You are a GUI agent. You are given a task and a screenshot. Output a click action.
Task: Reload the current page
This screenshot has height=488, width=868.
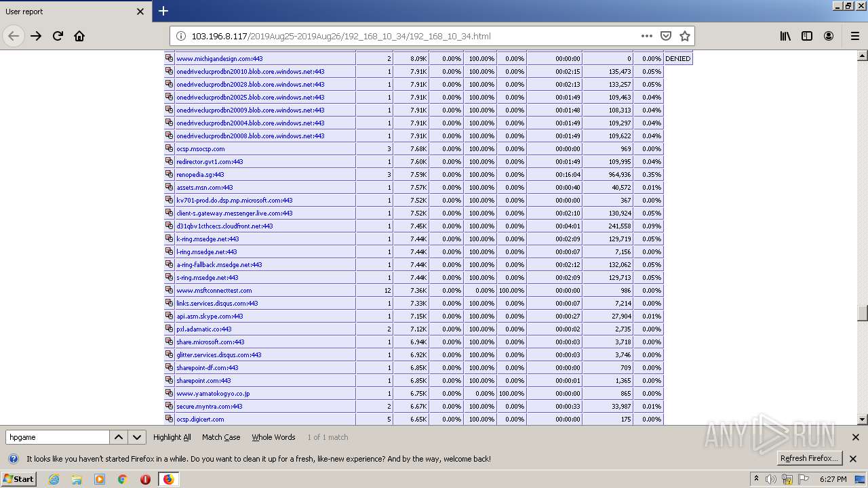pos(58,36)
